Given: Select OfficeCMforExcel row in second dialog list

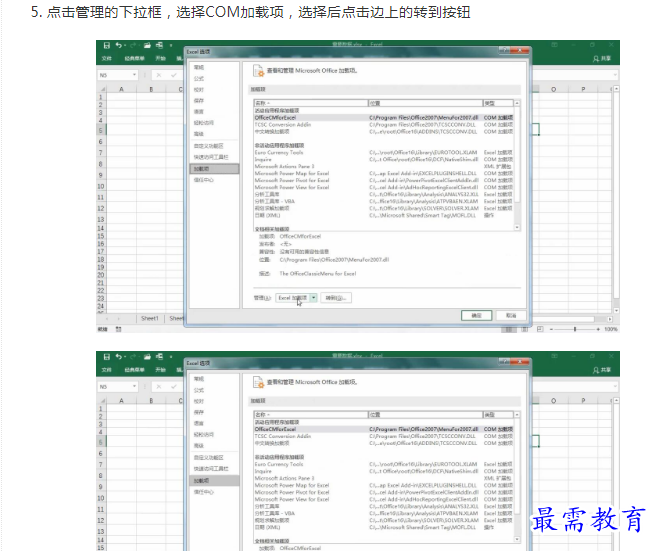Looking at the screenshot, I should point(383,429).
